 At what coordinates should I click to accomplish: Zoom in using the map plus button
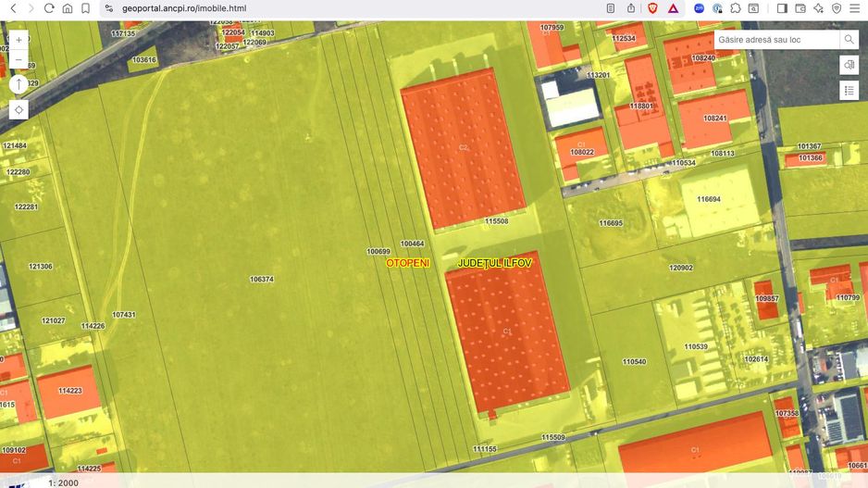pos(19,40)
